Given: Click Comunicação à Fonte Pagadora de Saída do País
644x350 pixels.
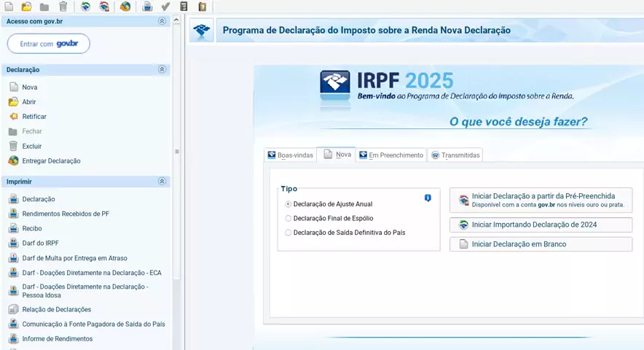Looking at the screenshot, I should point(94,324).
